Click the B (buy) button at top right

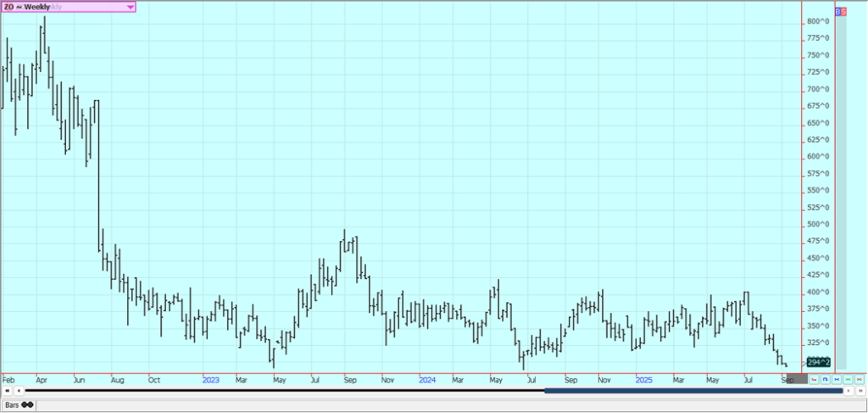[837, 11]
